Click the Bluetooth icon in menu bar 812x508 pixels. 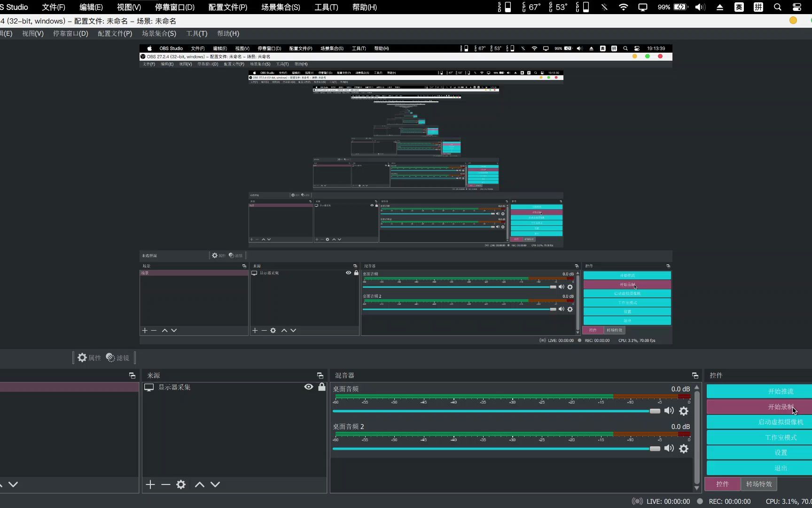pos(604,7)
